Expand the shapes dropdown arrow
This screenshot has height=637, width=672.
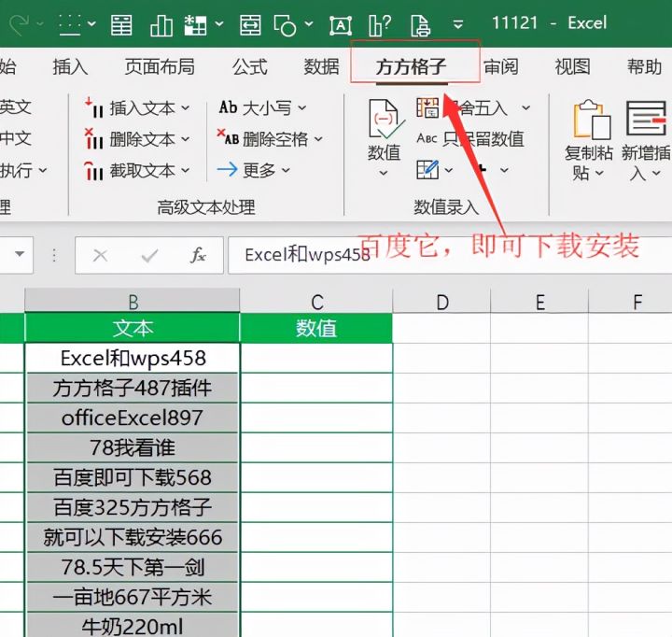click(x=309, y=23)
